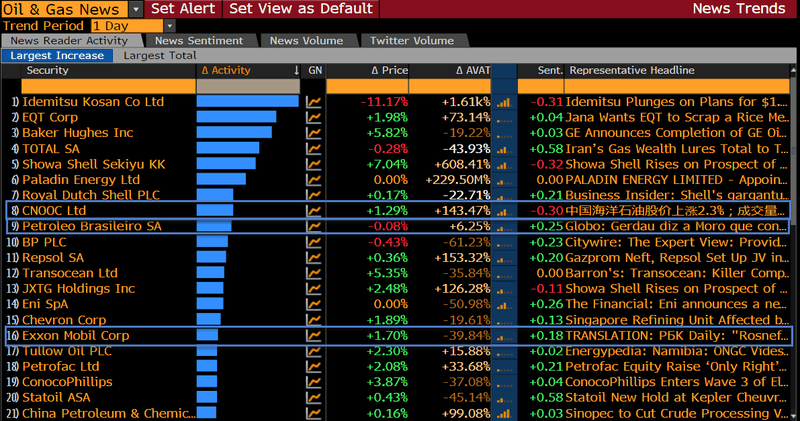Select Chevron Corp security name
The height and width of the screenshot is (421, 800).
[64, 320]
